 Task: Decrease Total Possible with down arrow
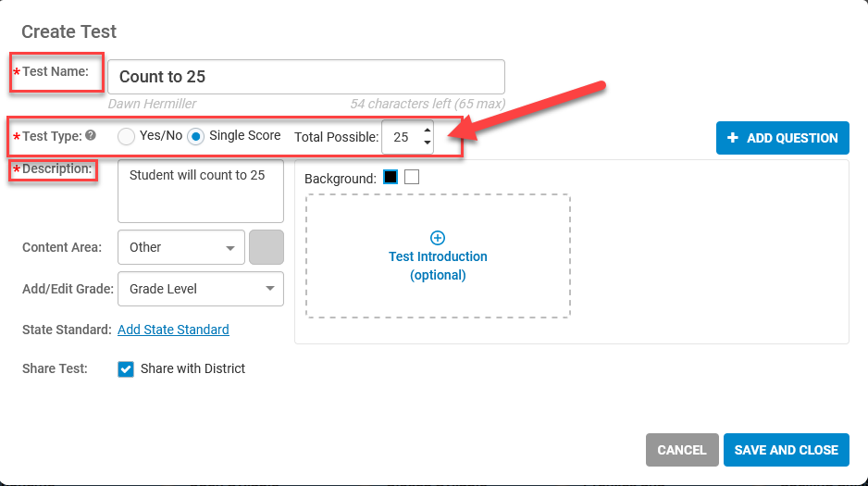click(x=427, y=143)
